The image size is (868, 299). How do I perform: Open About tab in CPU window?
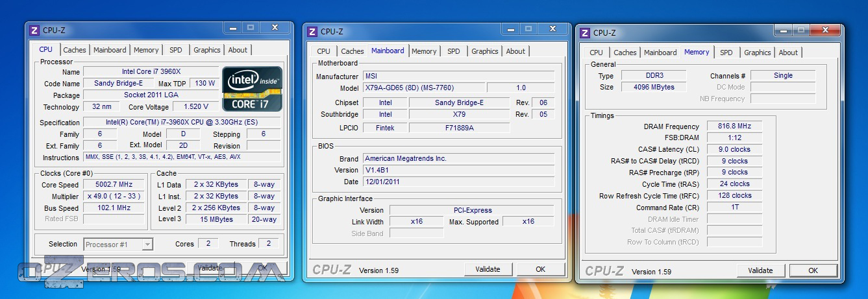point(238,50)
